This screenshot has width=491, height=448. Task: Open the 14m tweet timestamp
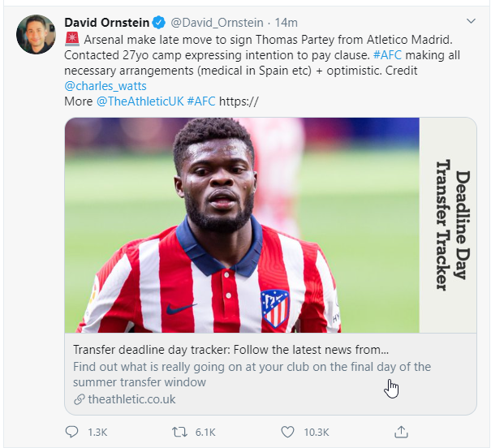tap(286, 23)
